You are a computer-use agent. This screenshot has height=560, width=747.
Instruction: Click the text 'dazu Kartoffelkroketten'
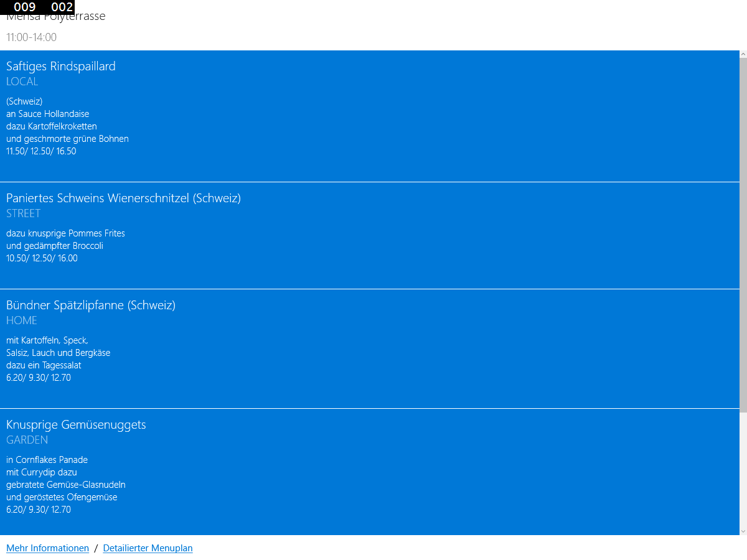click(52, 126)
